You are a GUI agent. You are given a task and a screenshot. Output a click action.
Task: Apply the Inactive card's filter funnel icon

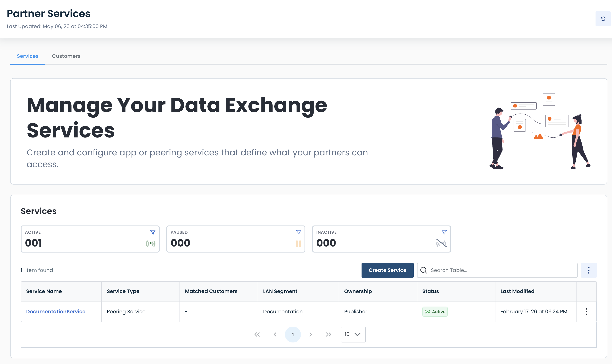pyautogui.click(x=444, y=232)
